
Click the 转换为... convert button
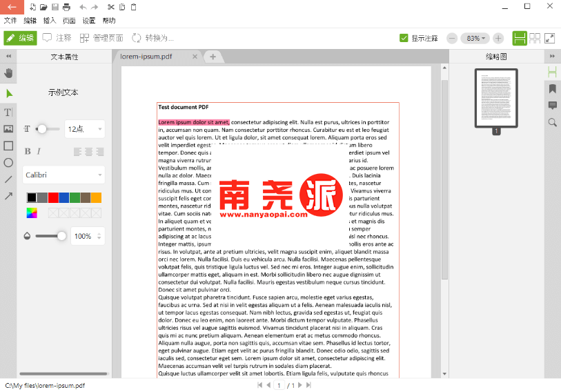click(152, 38)
